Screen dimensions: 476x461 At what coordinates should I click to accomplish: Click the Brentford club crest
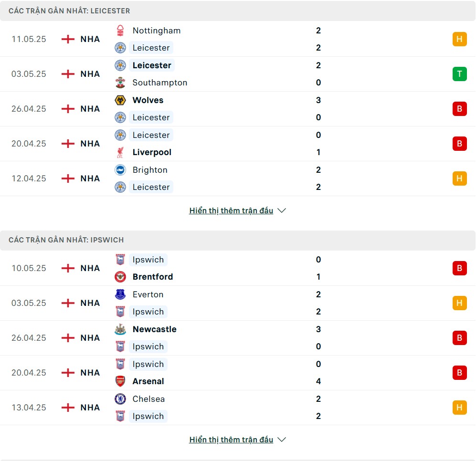point(120,277)
